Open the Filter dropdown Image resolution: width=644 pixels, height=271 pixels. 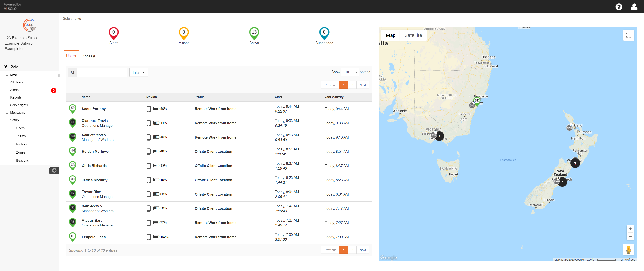pyautogui.click(x=139, y=72)
